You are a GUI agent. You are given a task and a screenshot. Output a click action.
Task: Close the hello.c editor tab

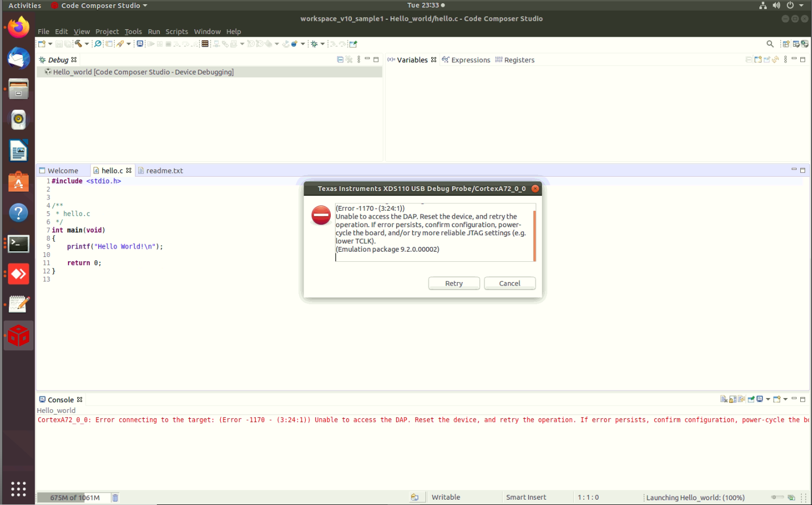pyautogui.click(x=129, y=170)
